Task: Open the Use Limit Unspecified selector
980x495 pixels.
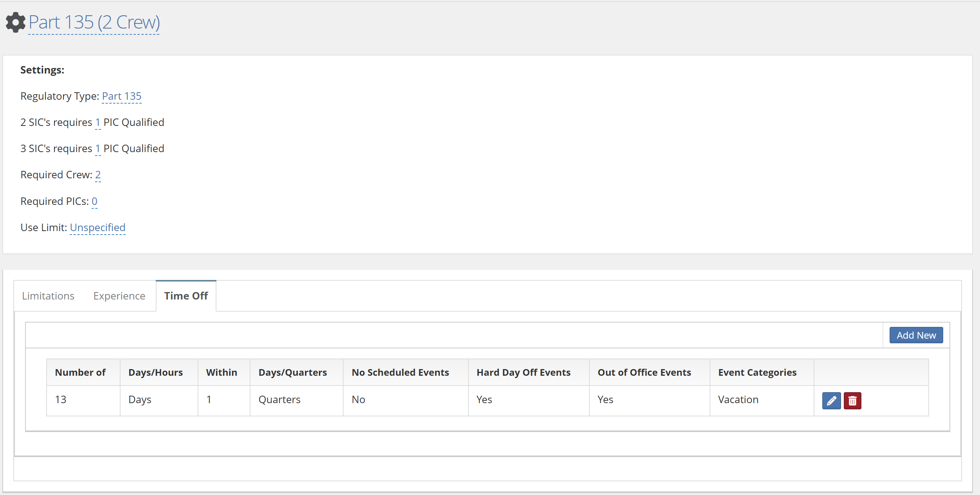Action: tap(97, 228)
